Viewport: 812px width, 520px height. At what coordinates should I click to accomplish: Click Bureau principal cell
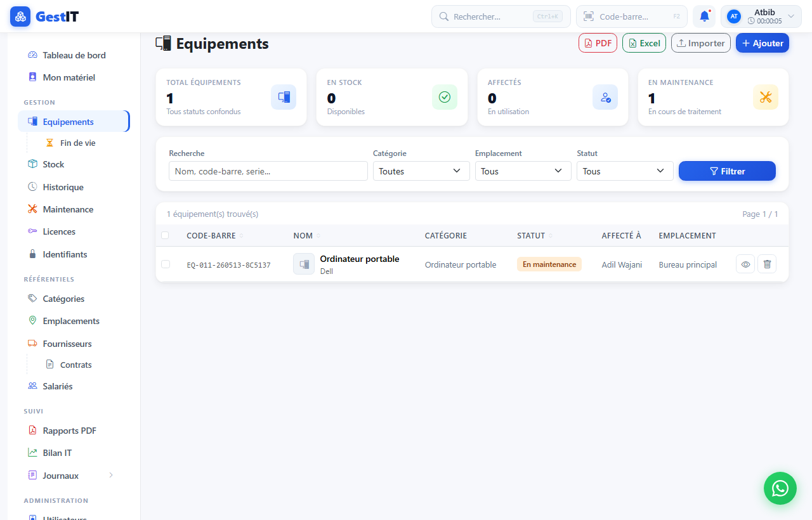(688, 264)
